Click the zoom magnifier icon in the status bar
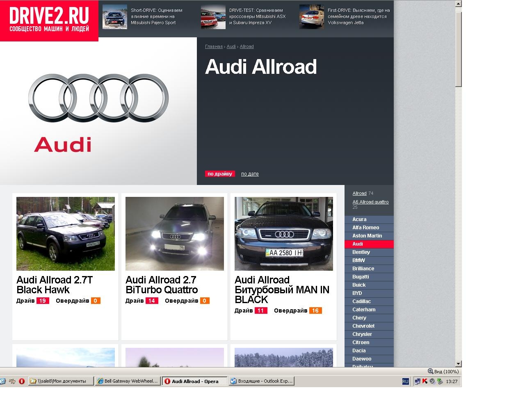525x420 pixels. coord(430,371)
